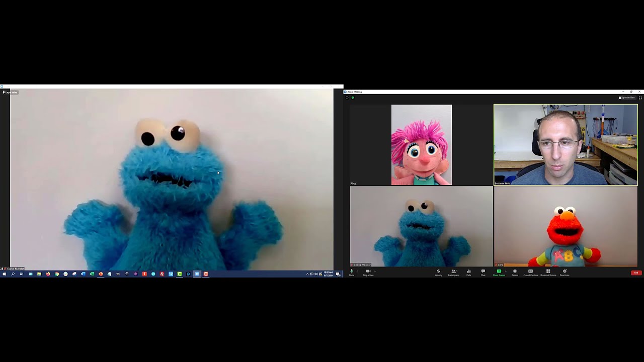The height and width of the screenshot is (362, 644).
Task: Open Windows taskbar search
Action: coord(13,274)
